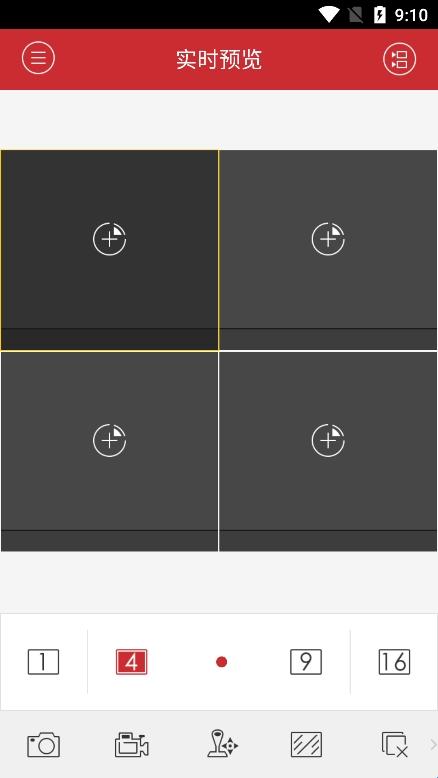
Task: Add camera to bottom-right preview window
Action: click(328, 440)
